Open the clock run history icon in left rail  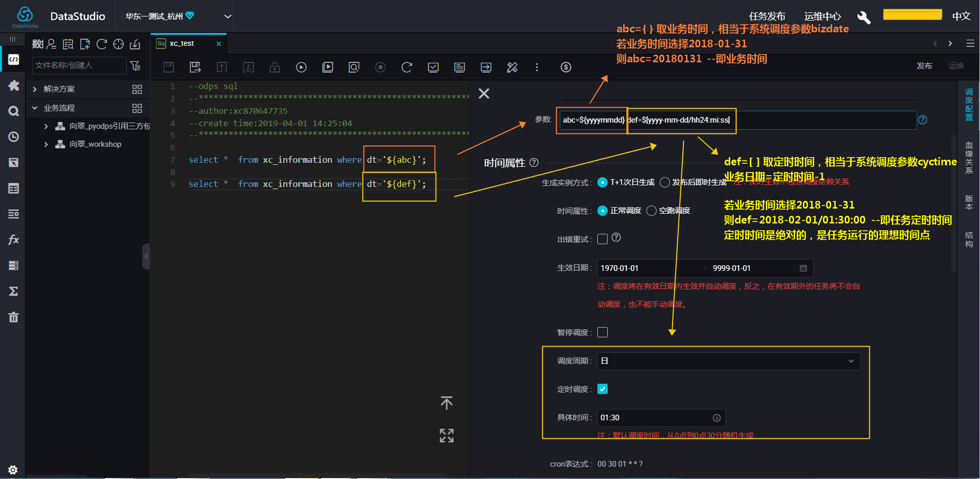pyautogui.click(x=13, y=137)
